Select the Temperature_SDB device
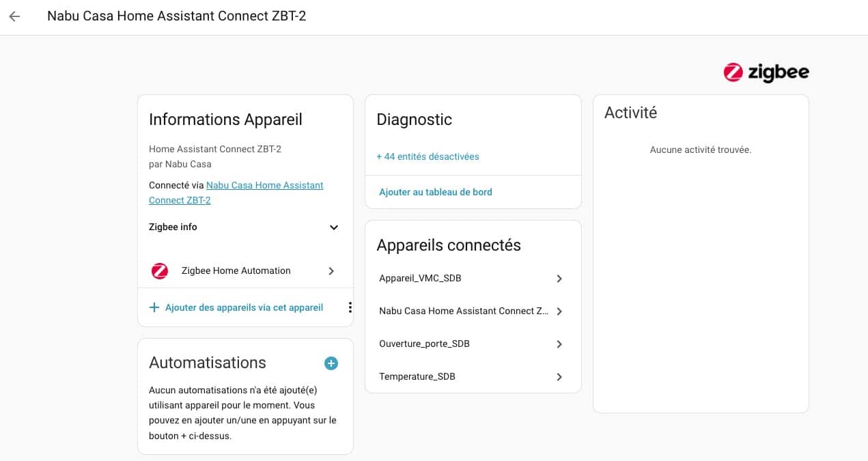 click(x=417, y=377)
